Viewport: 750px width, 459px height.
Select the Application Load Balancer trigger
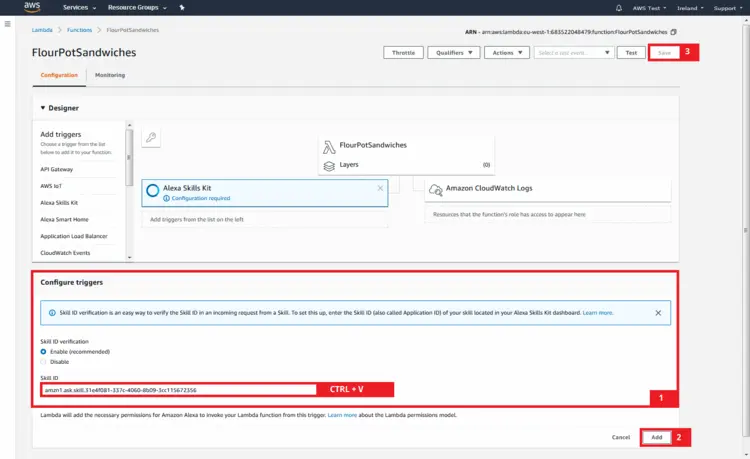click(x=74, y=236)
